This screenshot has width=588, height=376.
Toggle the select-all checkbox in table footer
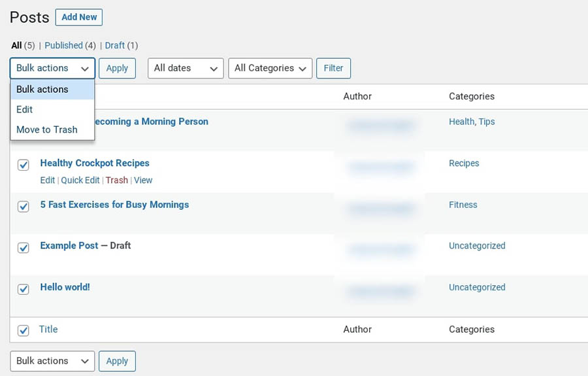24,331
